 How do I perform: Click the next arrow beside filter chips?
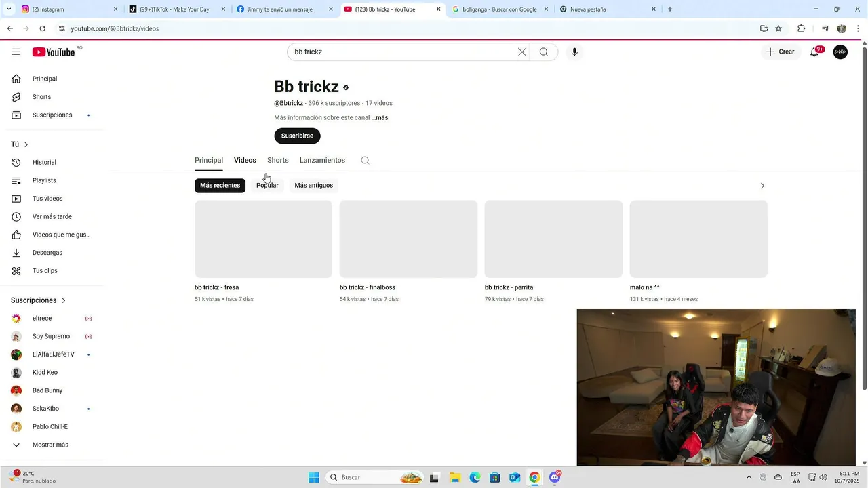point(762,186)
